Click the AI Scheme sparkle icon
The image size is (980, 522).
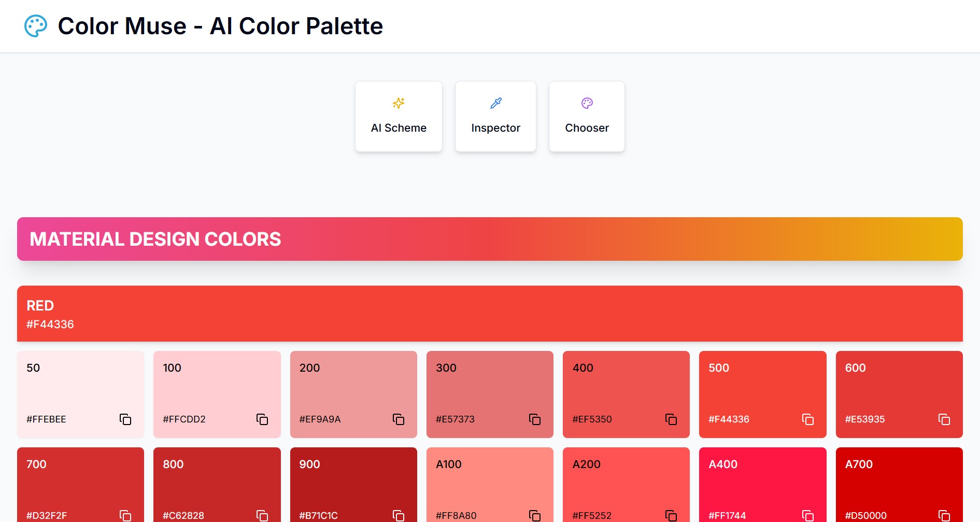(x=399, y=103)
